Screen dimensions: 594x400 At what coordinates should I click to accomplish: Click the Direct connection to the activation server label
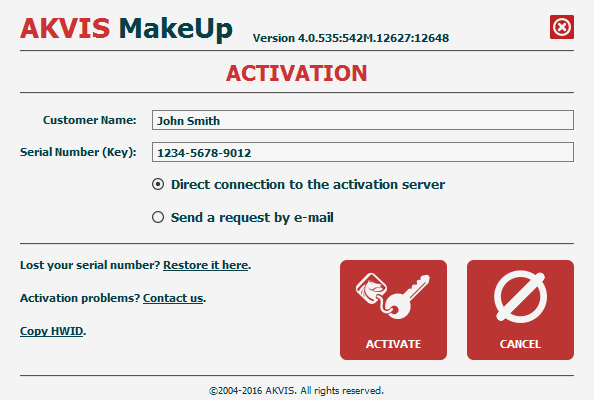tap(308, 184)
